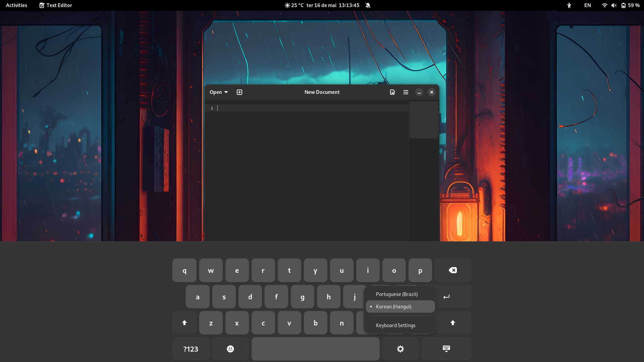The height and width of the screenshot is (362, 644).
Task: Click the muted notification bell
Action: [x=368, y=5]
